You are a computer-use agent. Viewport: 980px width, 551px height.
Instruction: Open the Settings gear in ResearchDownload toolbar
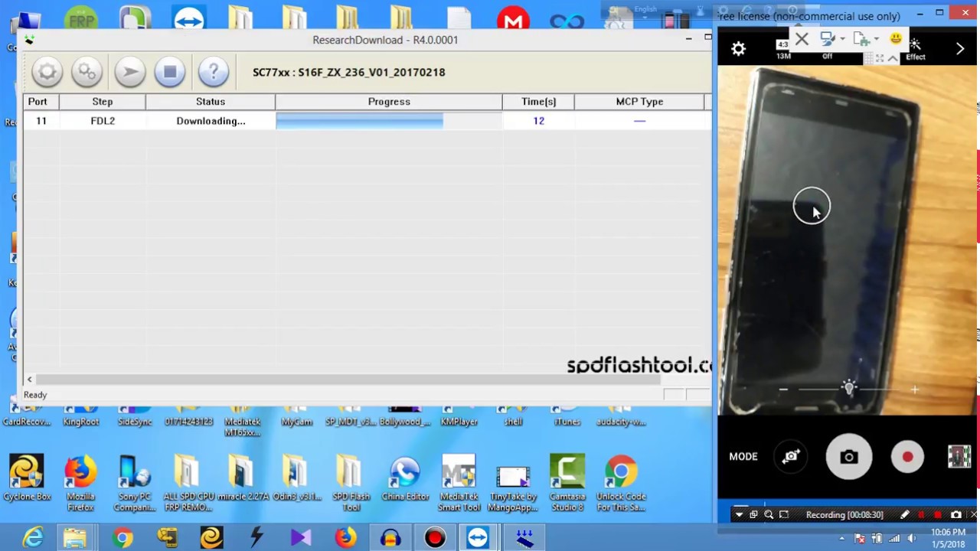(x=47, y=72)
